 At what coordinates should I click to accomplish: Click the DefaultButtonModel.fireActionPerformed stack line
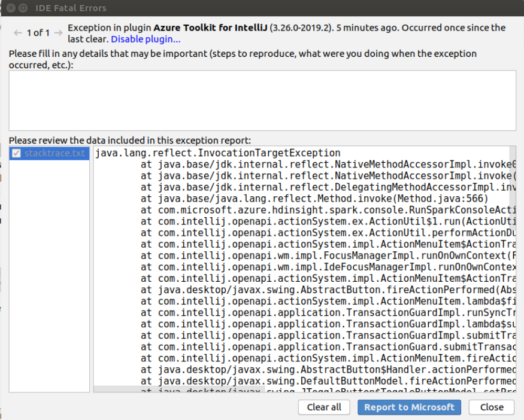328,381
